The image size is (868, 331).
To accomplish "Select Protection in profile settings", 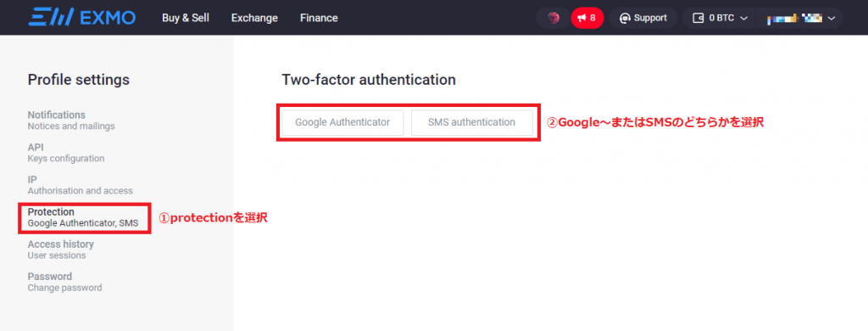I will 83,217.
